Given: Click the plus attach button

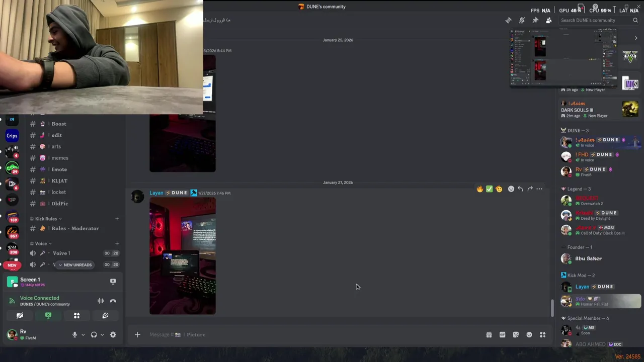Looking at the screenshot, I should [x=137, y=334].
